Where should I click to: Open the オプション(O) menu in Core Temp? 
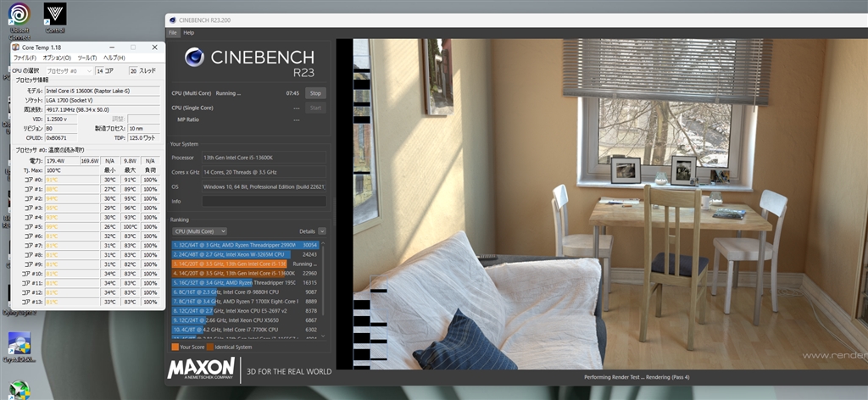click(x=57, y=58)
